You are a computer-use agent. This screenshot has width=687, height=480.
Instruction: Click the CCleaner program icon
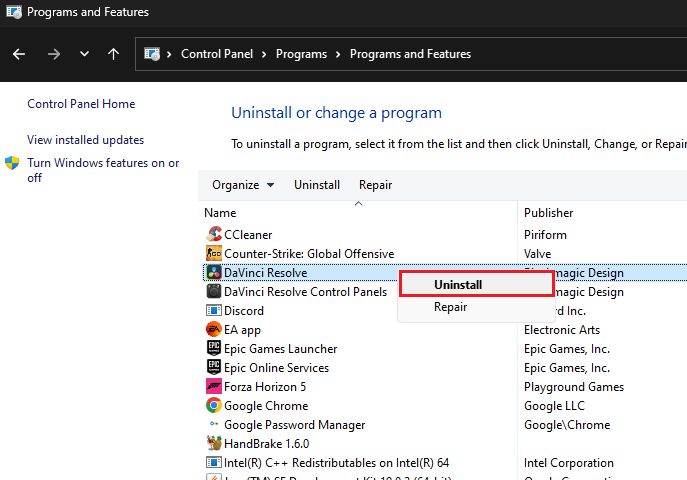[x=213, y=235]
